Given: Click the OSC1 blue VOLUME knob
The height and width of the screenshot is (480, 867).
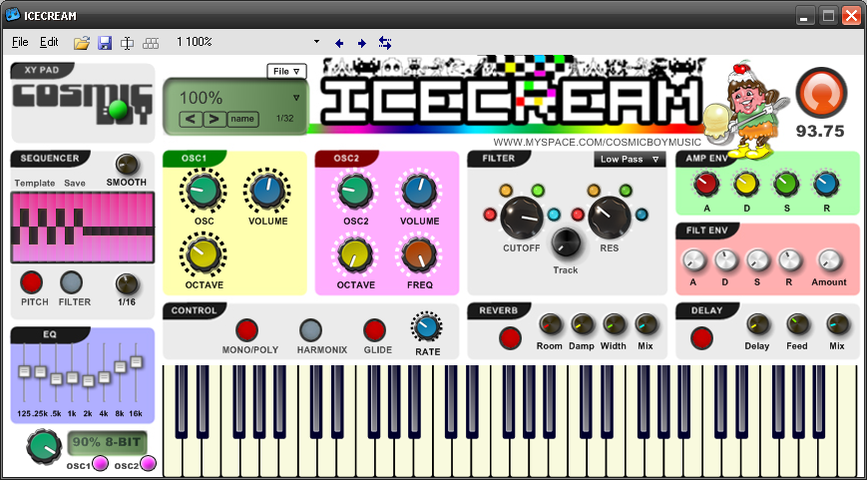Looking at the screenshot, I should point(268,190).
